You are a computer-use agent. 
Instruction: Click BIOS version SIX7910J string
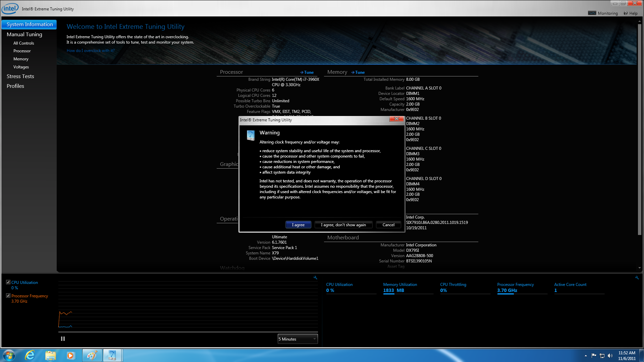(x=437, y=223)
